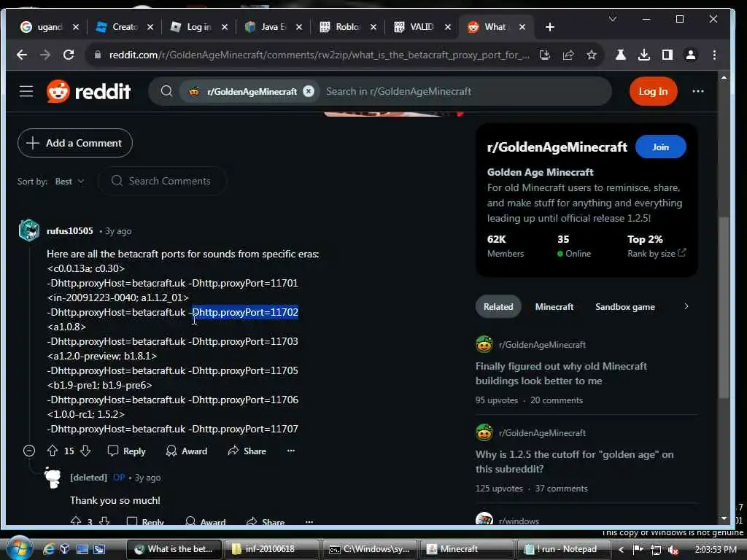Screen dimensions: 747x560
Task: Bookmark this page with the star icon
Action: pos(591,55)
